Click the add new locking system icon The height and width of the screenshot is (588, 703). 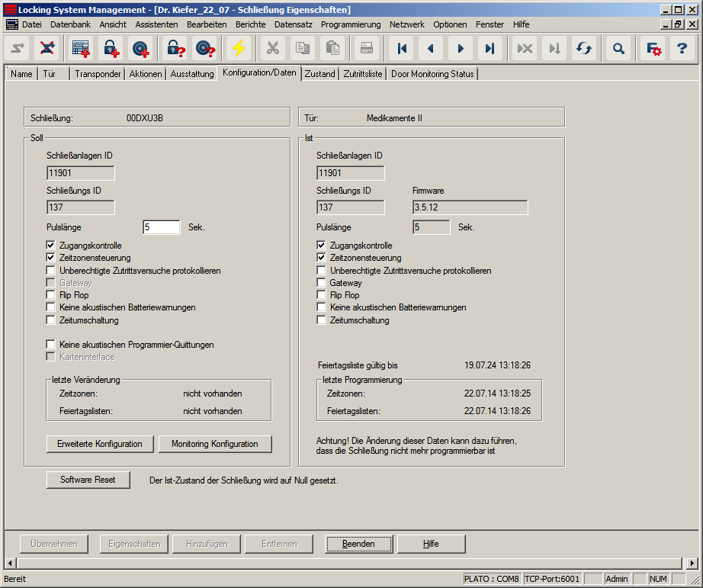click(x=81, y=48)
